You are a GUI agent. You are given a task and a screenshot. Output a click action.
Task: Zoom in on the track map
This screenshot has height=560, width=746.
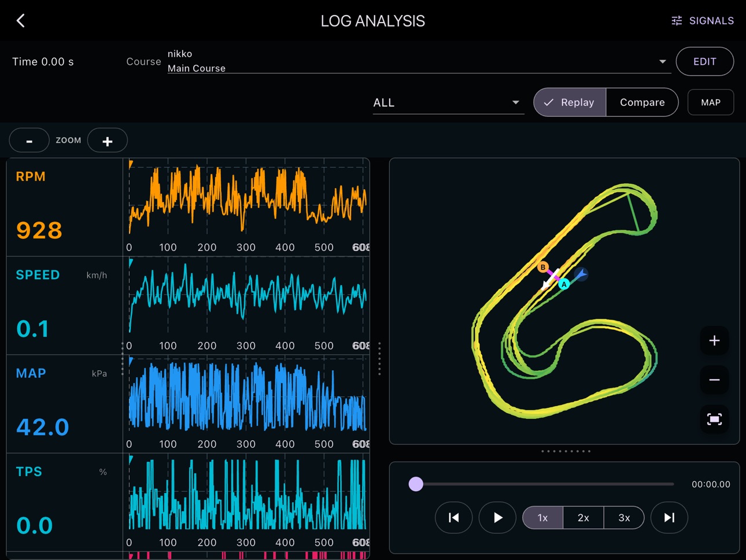point(714,341)
